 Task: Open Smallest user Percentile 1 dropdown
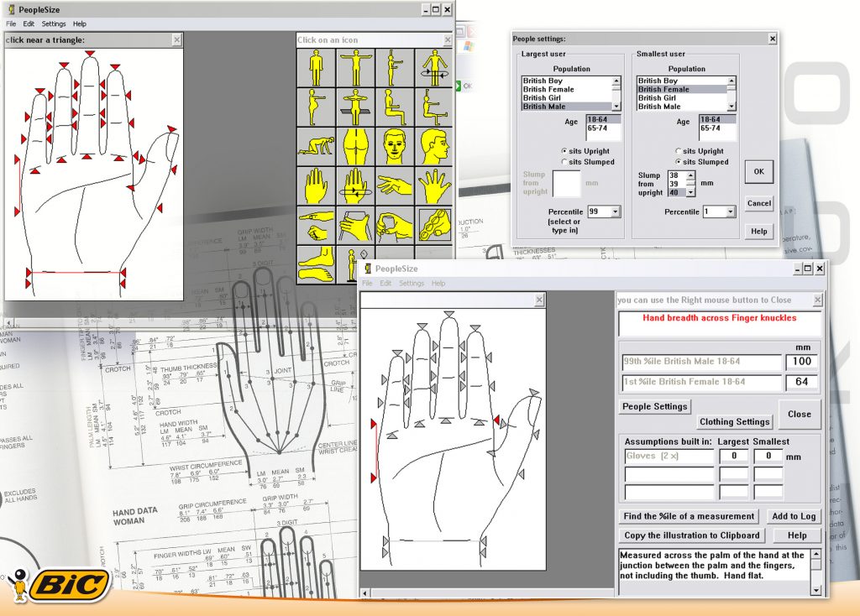730,211
